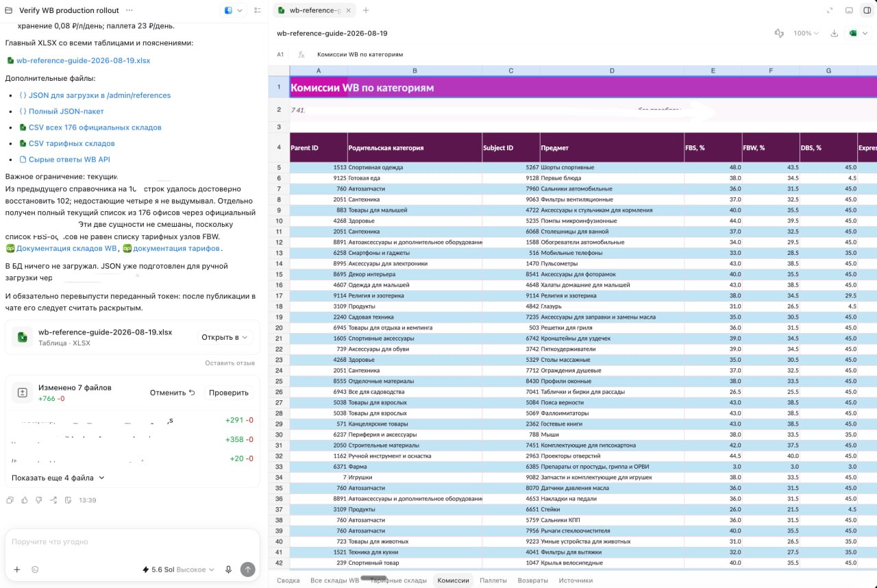Switch to the Паллеты sheet tab
This screenshot has height=588, width=877.
click(493, 580)
